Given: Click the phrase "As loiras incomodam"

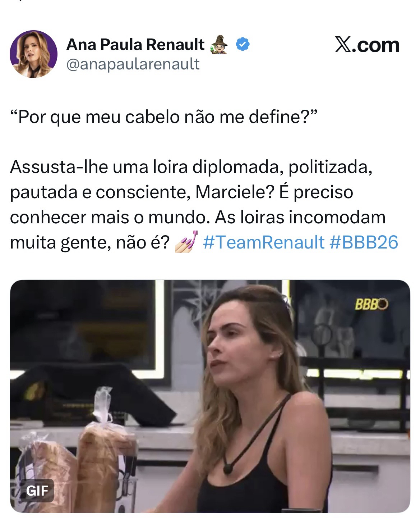Looking at the screenshot, I should [x=306, y=217].
